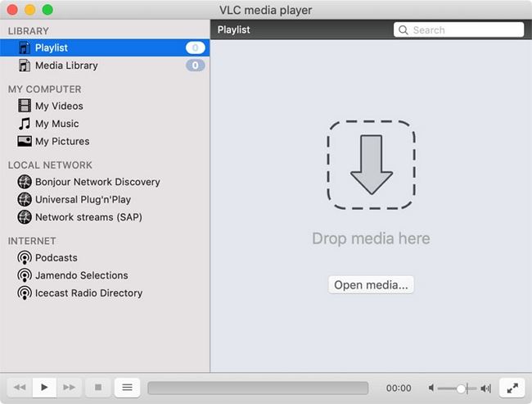
Task: Select My Music in the sidebar
Action: pos(56,124)
